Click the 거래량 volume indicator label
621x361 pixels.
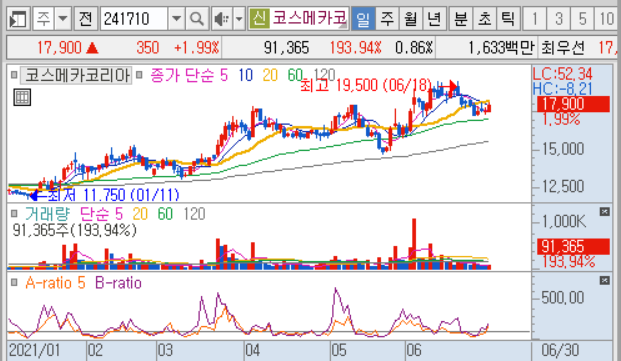coord(47,214)
